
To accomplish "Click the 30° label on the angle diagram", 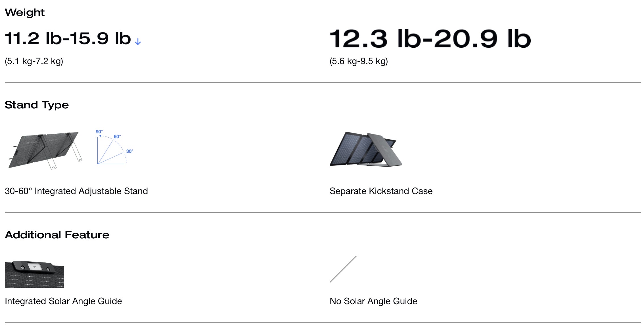I will coord(129,151).
